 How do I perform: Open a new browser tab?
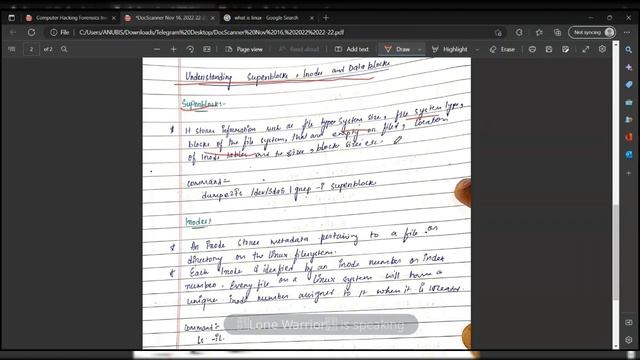(x=326, y=18)
